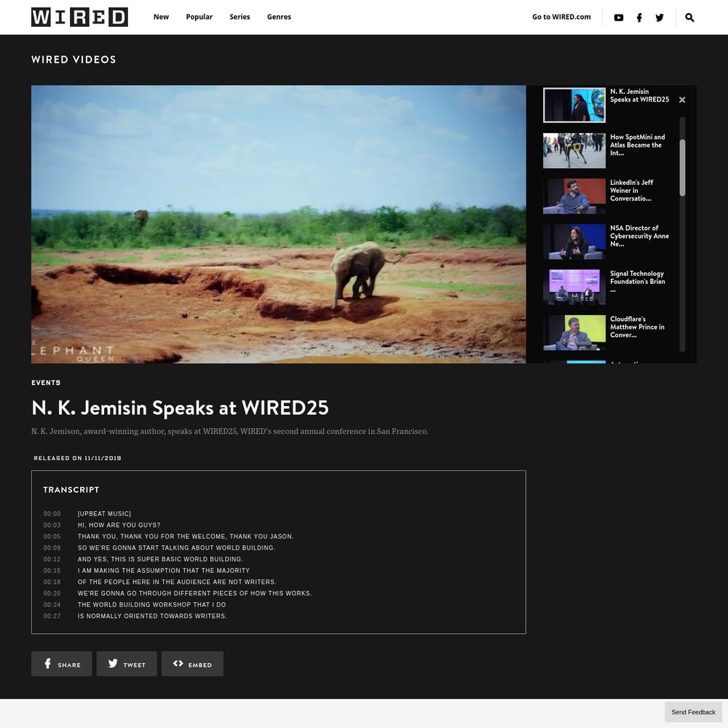The image size is (728, 728).
Task: Click the 00:12 transcript timestamp
Action: tap(52, 559)
